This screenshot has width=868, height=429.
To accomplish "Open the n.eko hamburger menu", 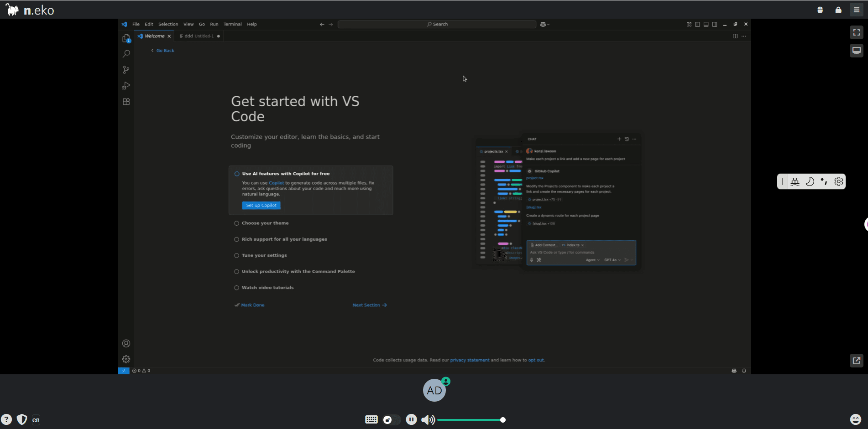I will pyautogui.click(x=856, y=10).
